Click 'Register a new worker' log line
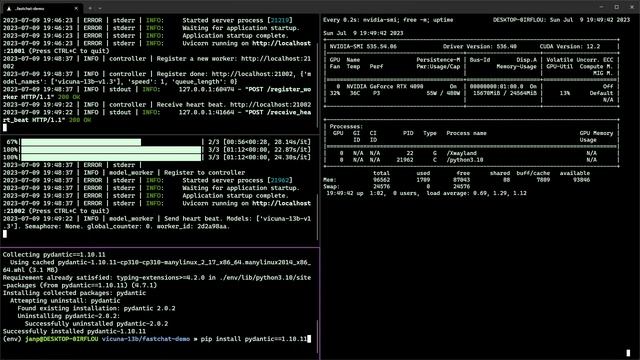 (x=157, y=62)
